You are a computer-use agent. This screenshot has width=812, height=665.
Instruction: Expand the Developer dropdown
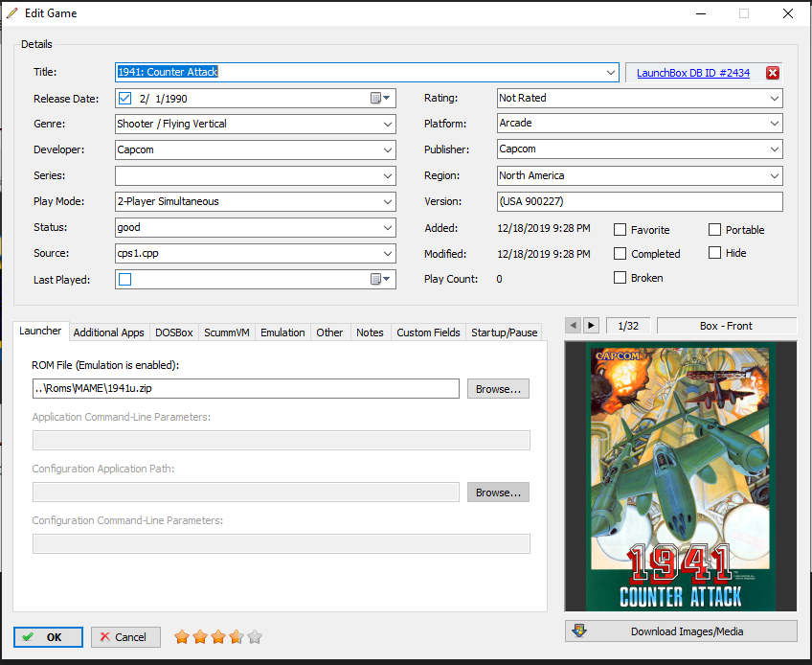[388, 150]
